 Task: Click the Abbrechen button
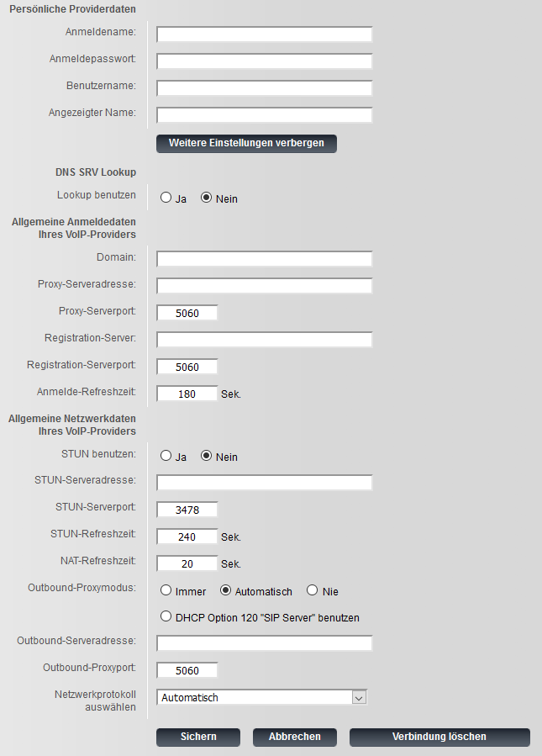click(294, 737)
